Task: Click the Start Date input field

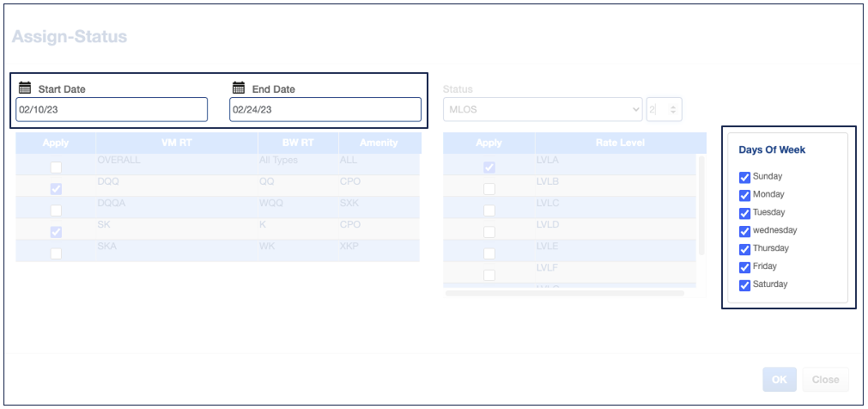Action: pos(112,109)
